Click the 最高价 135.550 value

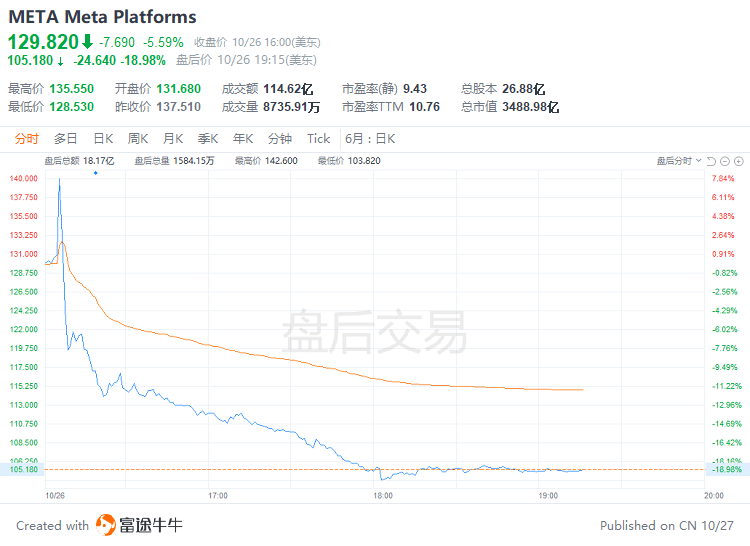tap(72, 89)
